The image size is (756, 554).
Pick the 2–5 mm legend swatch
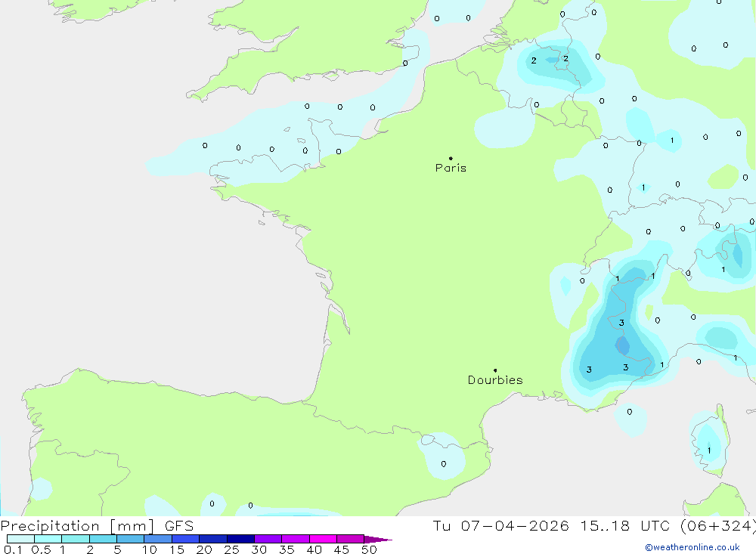(103, 539)
